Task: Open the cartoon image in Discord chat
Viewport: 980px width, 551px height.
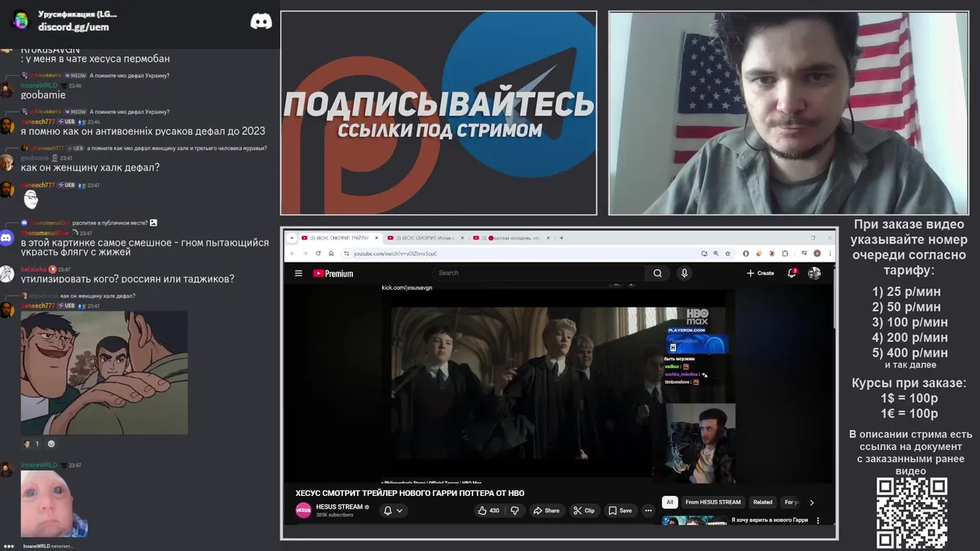Action: tap(104, 373)
